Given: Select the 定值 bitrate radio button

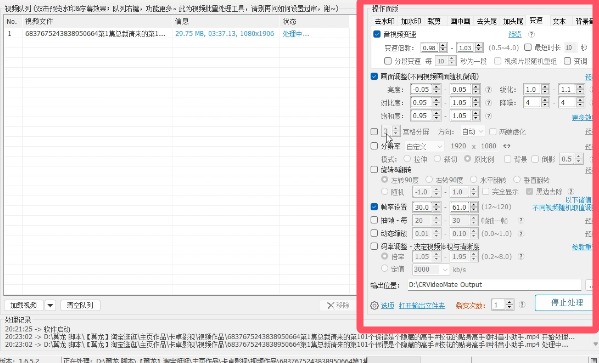Looking at the screenshot, I should tap(385, 269).
